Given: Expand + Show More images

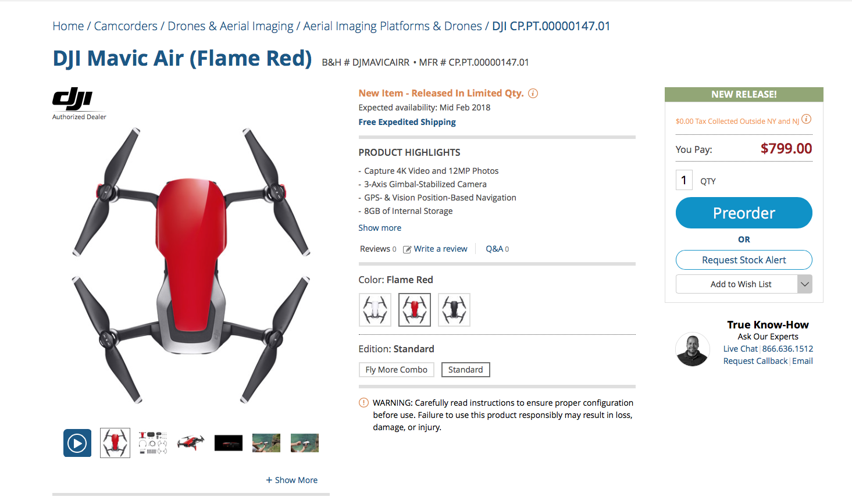Looking at the screenshot, I should coord(292,480).
